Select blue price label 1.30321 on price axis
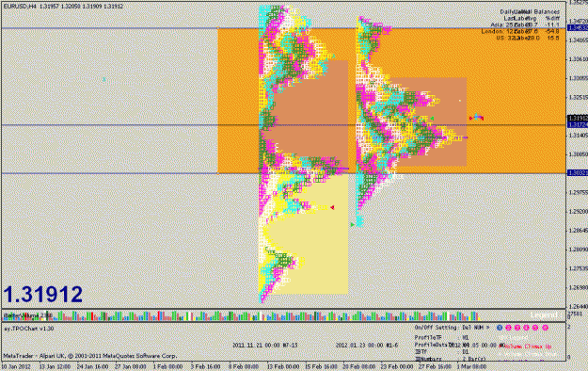 pos(578,173)
